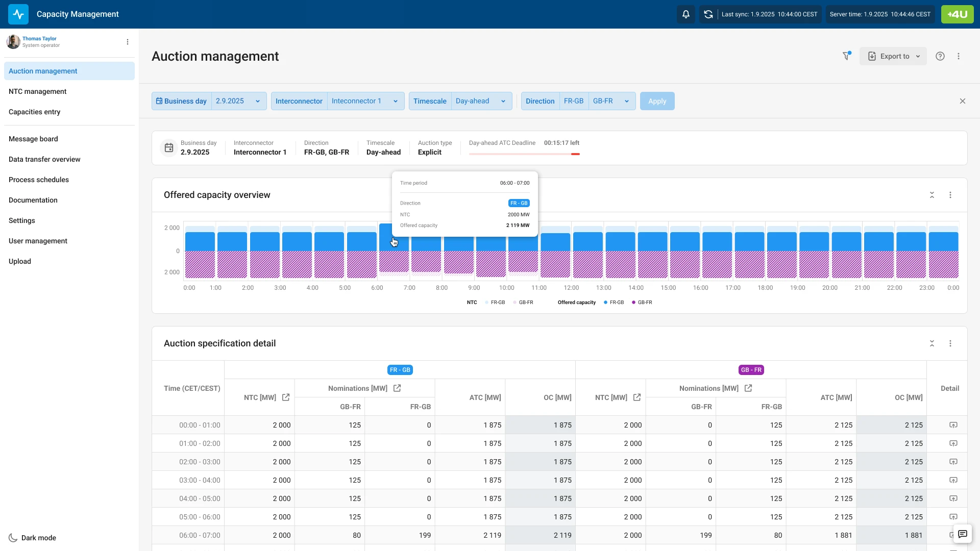This screenshot has width=980, height=551.
Task: Toggle Dark mode
Action: pyautogui.click(x=32, y=538)
